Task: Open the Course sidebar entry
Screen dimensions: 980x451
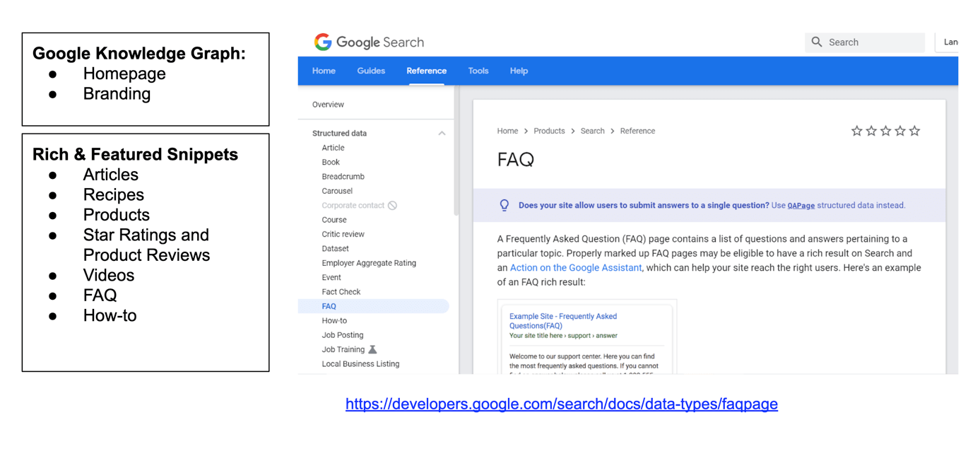Action: tap(334, 220)
